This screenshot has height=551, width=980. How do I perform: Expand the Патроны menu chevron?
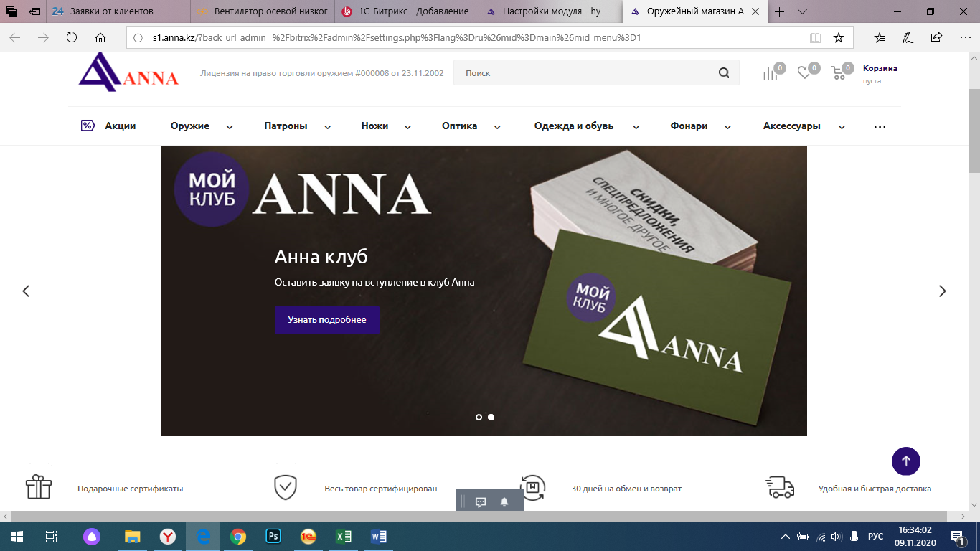click(327, 127)
